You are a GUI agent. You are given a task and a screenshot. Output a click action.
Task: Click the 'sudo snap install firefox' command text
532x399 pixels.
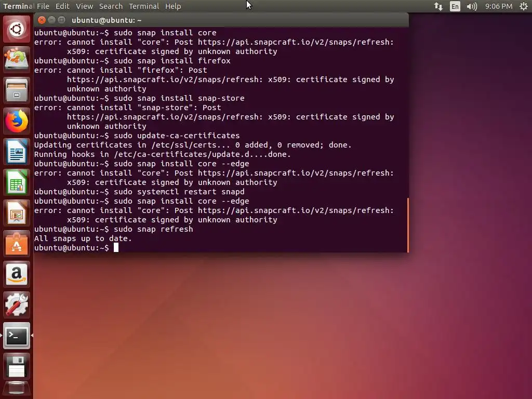[x=172, y=61]
